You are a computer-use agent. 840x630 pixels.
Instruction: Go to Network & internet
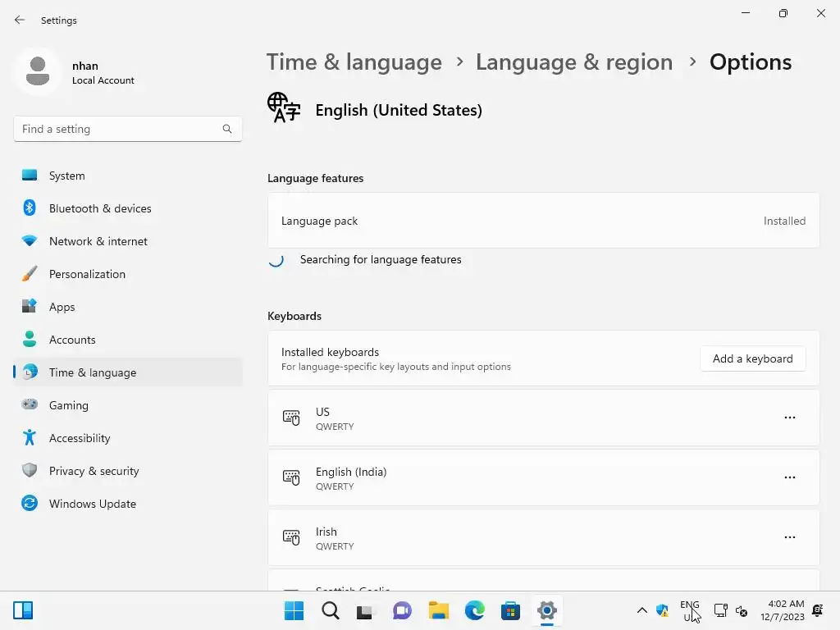pyautogui.click(x=127, y=241)
